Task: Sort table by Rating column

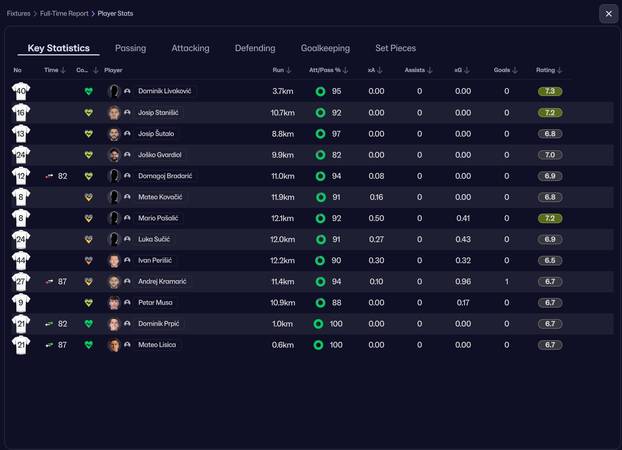Action: [x=549, y=71]
